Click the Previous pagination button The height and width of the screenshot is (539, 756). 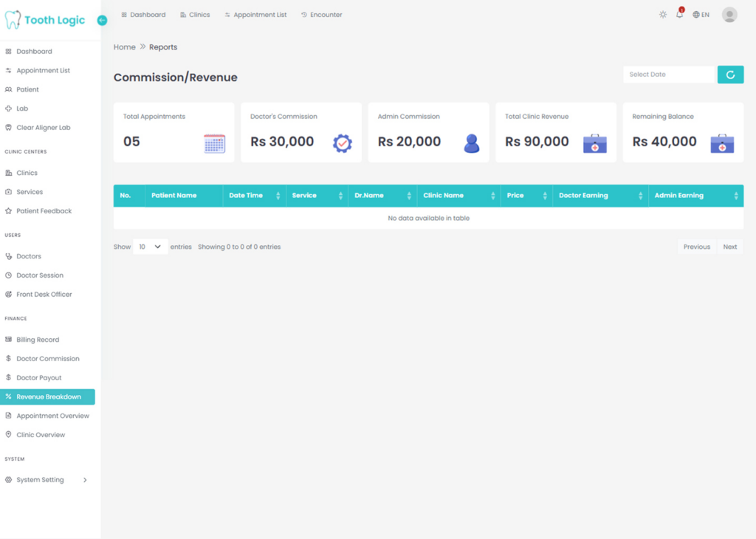[x=697, y=247]
